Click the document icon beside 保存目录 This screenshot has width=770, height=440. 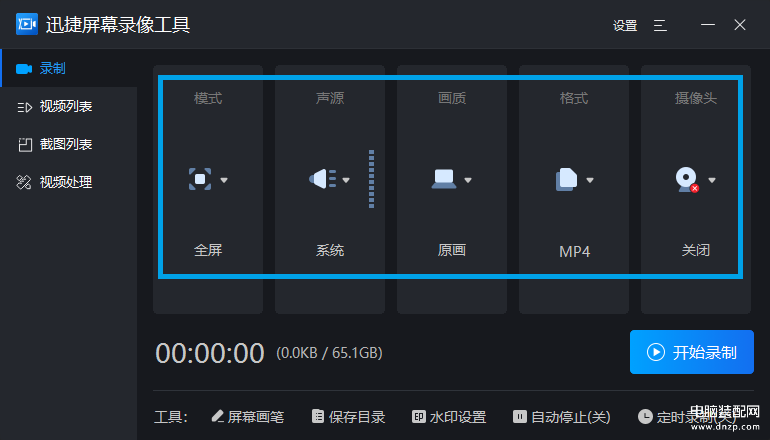[x=318, y=416]
